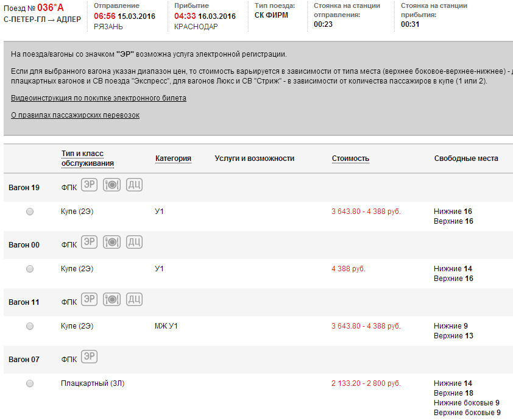Image resolution: width=513 pixels, height=420 pixels.
Task: Select the Купе (2Э) radio in Вагон 19
Action: coord(30,212)
